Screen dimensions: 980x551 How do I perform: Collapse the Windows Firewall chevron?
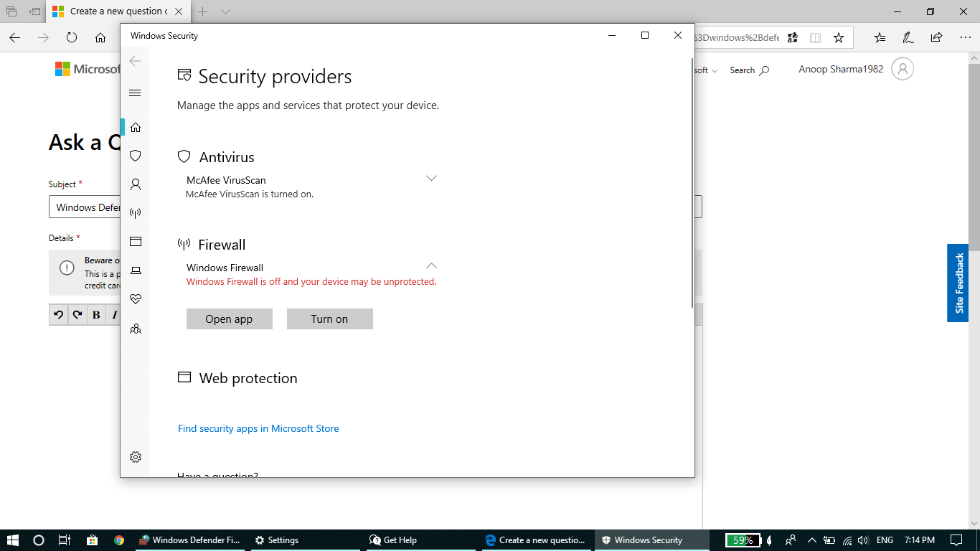[x=431, y=265]
